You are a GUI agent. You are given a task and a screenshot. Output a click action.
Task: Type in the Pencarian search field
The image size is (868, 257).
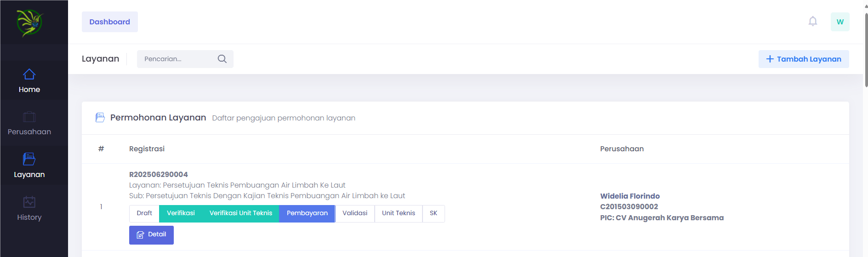click(177, 59)
